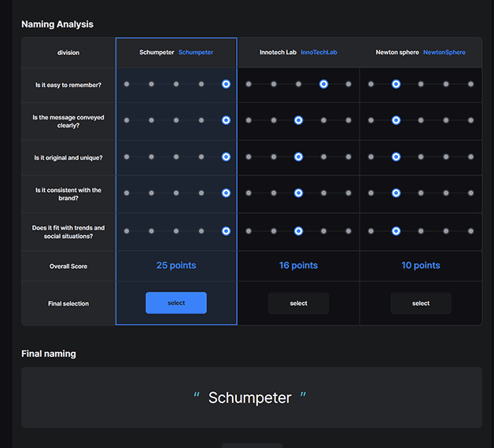Click the final name Schumpeter in quotes
Screen dimensions: 494x448
[x=250, y=398]
